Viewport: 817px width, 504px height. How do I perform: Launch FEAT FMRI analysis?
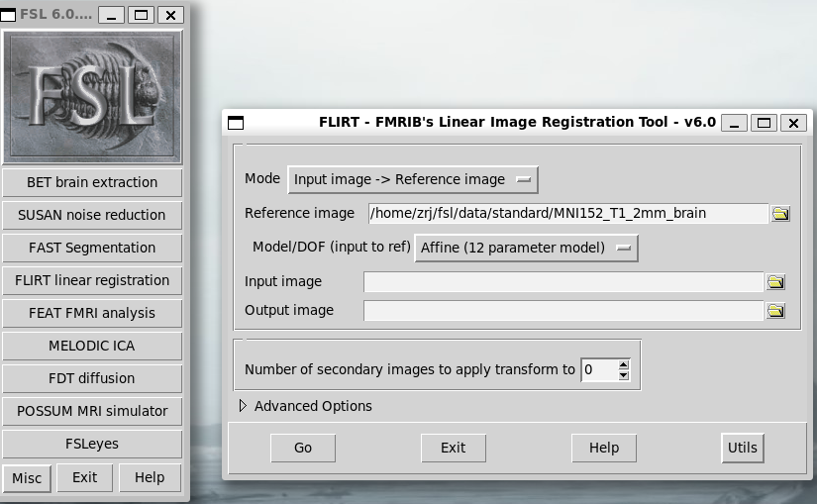(x=92, y=313)
